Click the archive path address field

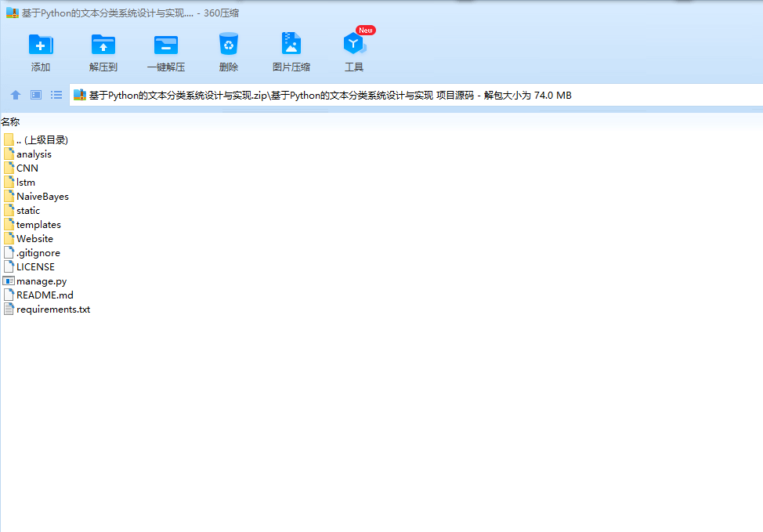pyautogui.click(x=416, y=95)
